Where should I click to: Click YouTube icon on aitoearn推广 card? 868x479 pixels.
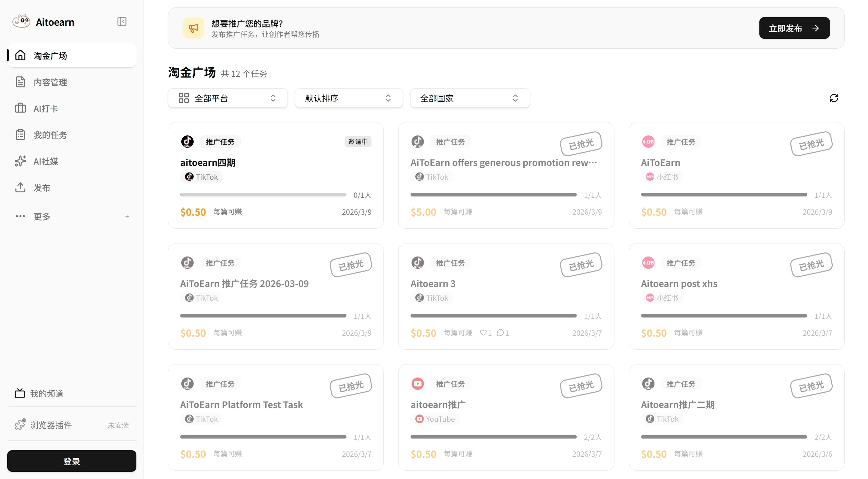tap(417, 384)
